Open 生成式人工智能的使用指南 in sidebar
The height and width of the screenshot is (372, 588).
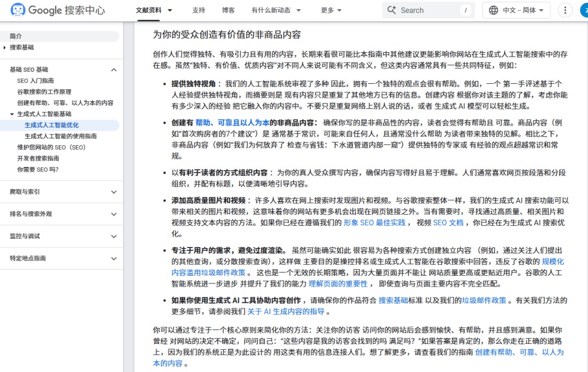61,136
